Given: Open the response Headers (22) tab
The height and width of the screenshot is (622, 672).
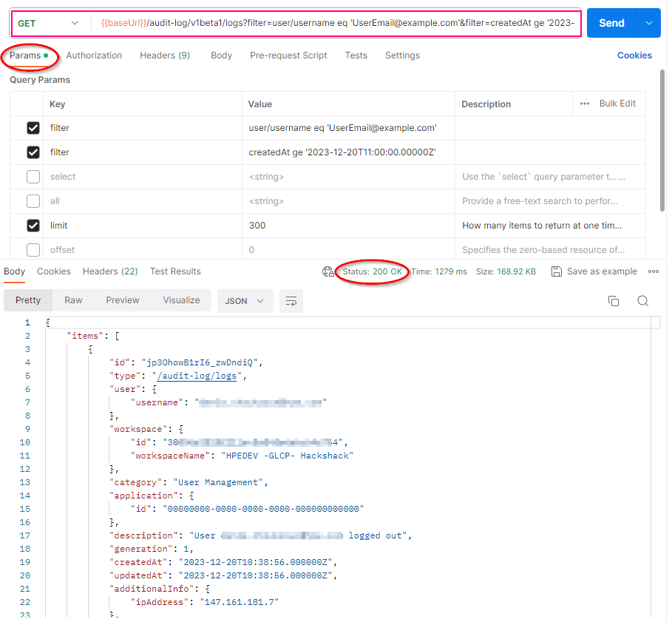Looking at the screenshot, I should pos(110,271).
